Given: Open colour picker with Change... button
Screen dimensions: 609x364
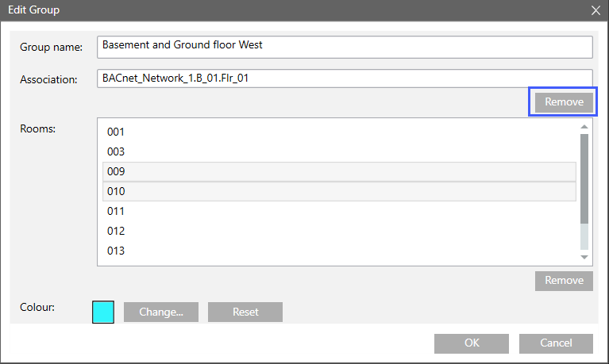Looking at the screenshot, I should coord(161,312).
